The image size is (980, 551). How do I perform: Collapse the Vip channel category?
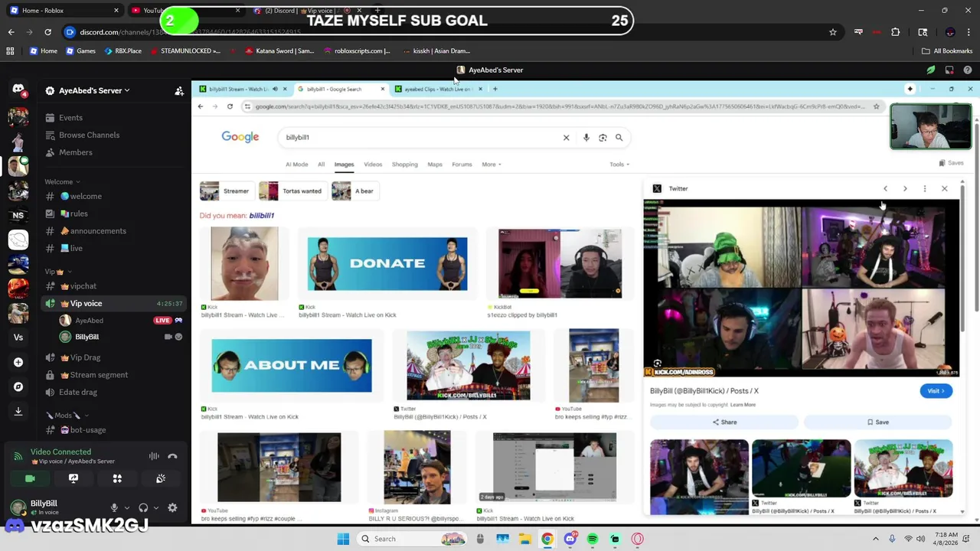[57, 272]
